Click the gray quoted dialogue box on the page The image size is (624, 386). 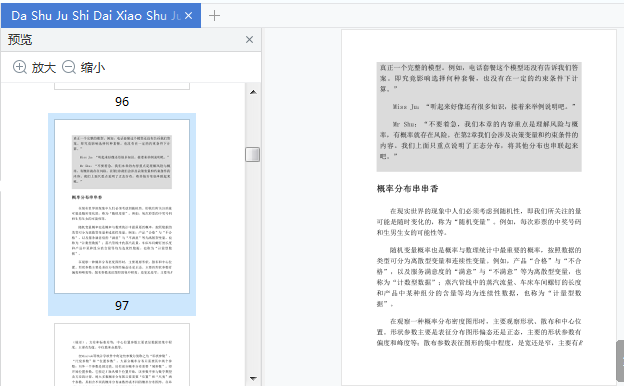[479, 117]
